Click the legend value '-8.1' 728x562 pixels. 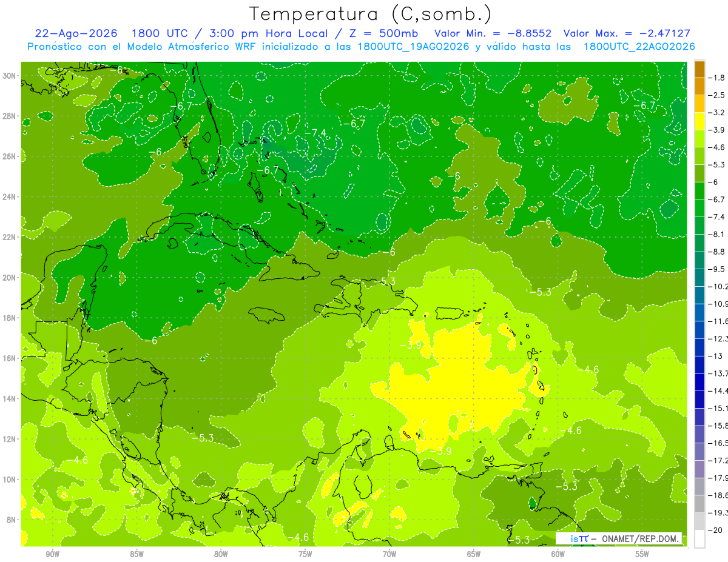pos(717,234)
